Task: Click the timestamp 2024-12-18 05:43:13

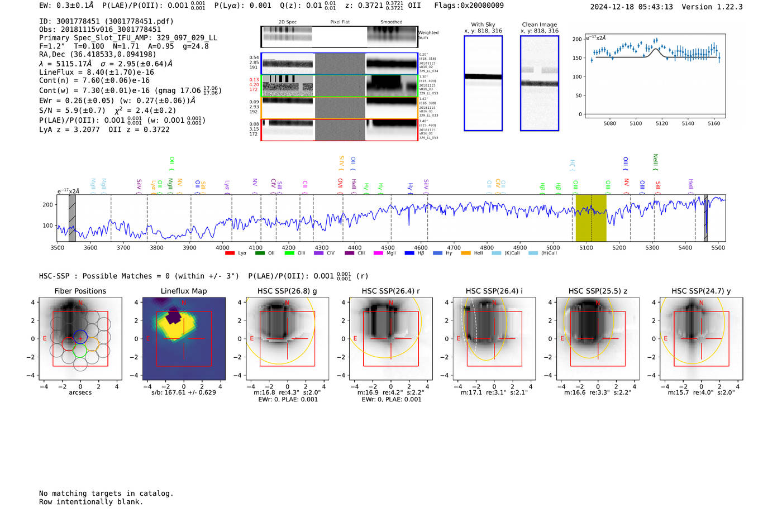Action: click(632, 7)
